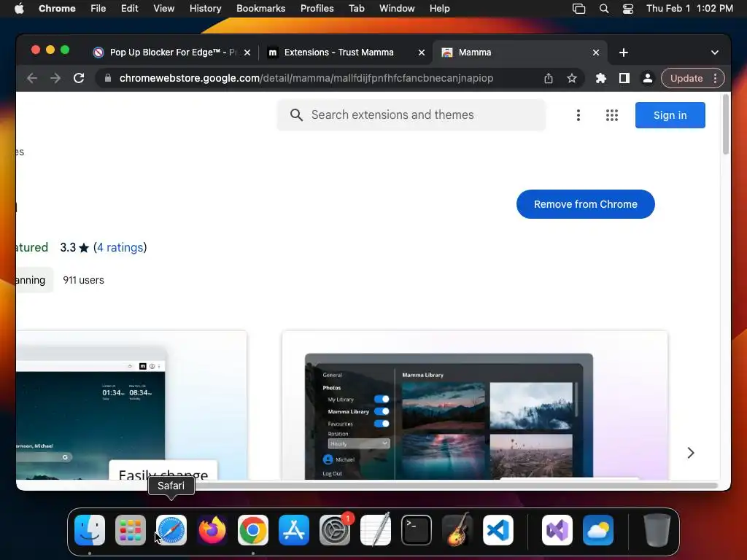747x560 pixels.
Task: Show next screenshot with right chevron
Action: pos(691,453)
